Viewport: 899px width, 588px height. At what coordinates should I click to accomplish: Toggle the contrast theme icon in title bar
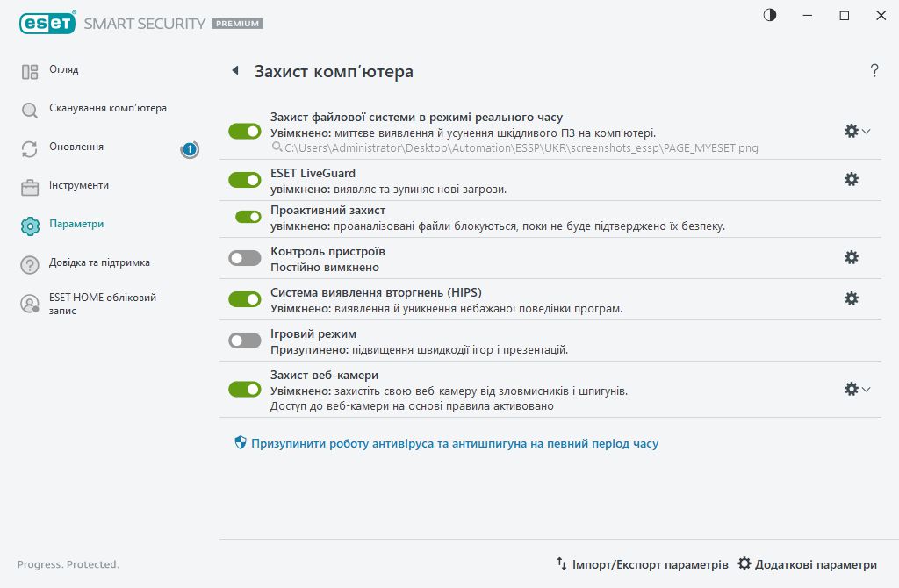point(770,16)
